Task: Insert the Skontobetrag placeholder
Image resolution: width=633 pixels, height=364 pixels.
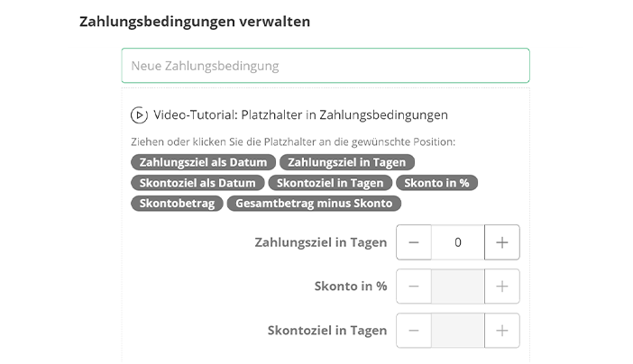Action: click(x=177, y=203)
